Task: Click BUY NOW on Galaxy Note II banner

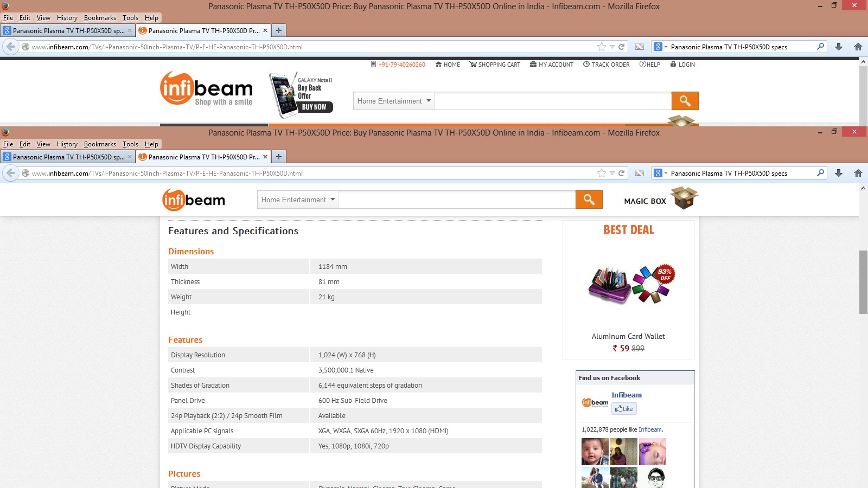Action: pyautogui.click(x=314, y=107)
